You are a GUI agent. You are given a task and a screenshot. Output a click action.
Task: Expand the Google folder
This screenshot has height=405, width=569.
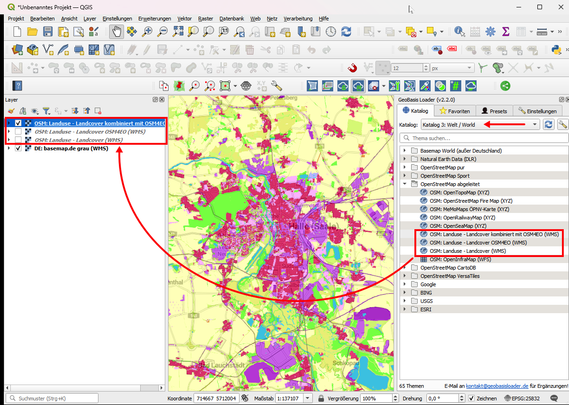[x=405, y=284]
